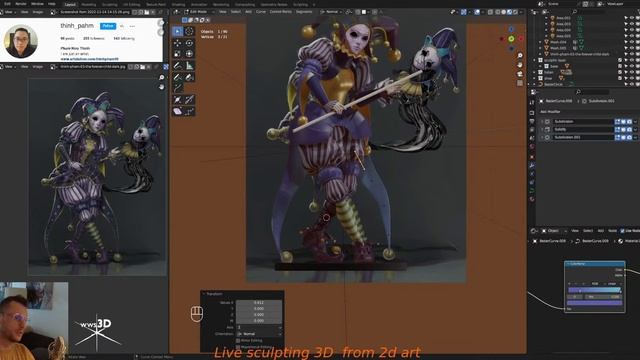Click the green Y axis navigation gizmo
This screenshot has height=360, width=640.
point(511,39)
